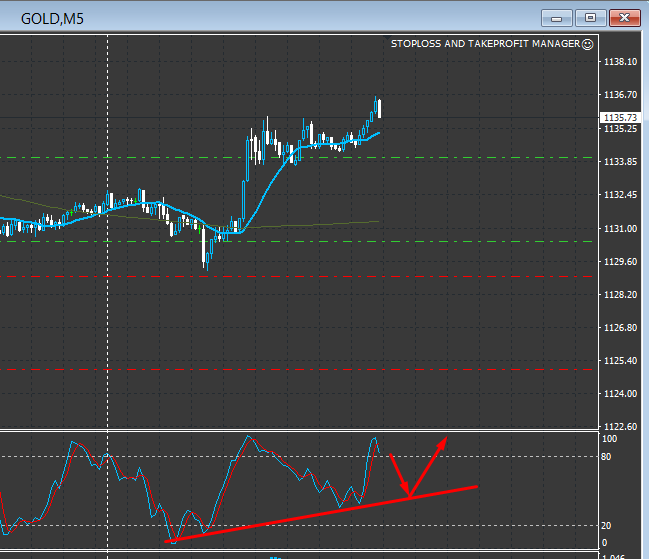649x559 pixels.
Task: Click the 80 level on oscillator scale
Action: pos(606,456)
